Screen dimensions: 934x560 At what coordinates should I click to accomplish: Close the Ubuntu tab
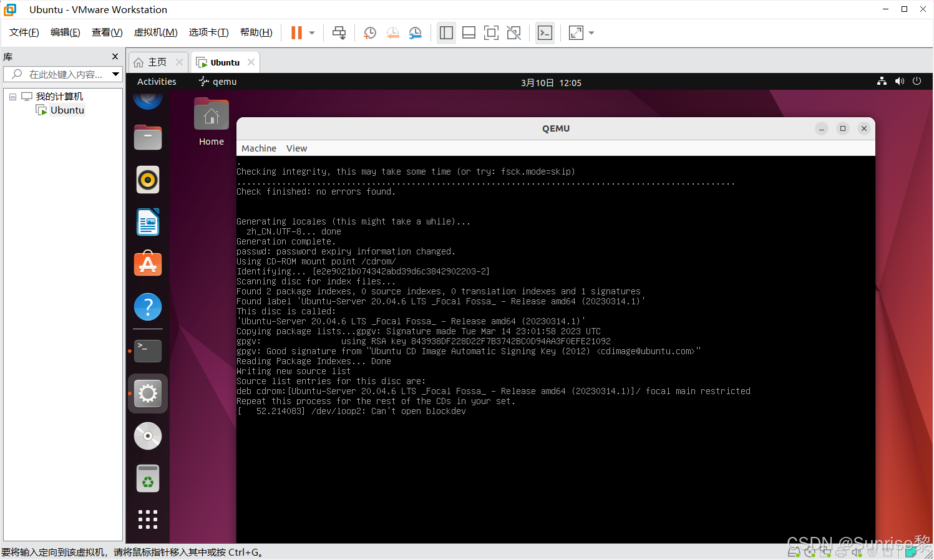click(x=251, y=62)
